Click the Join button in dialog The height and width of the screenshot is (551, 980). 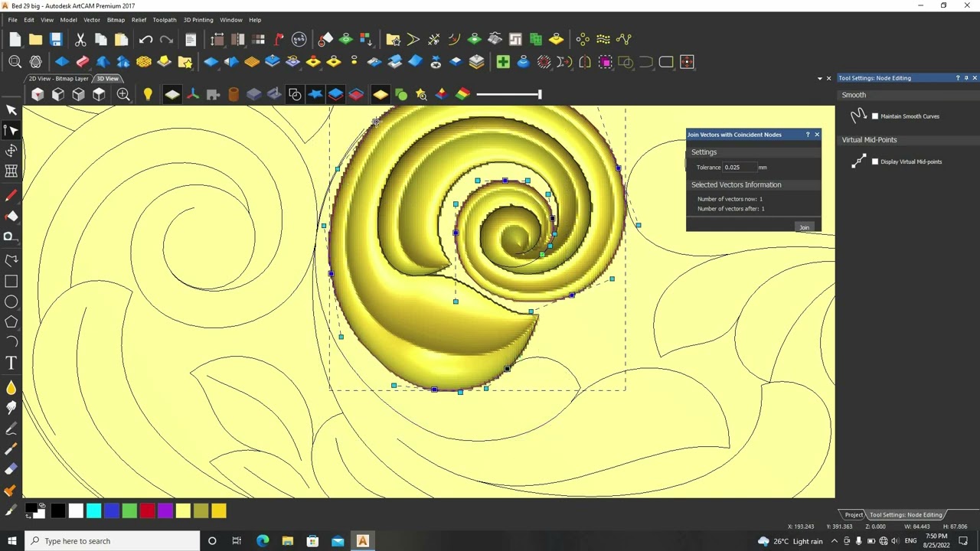[x=804, y=227]
